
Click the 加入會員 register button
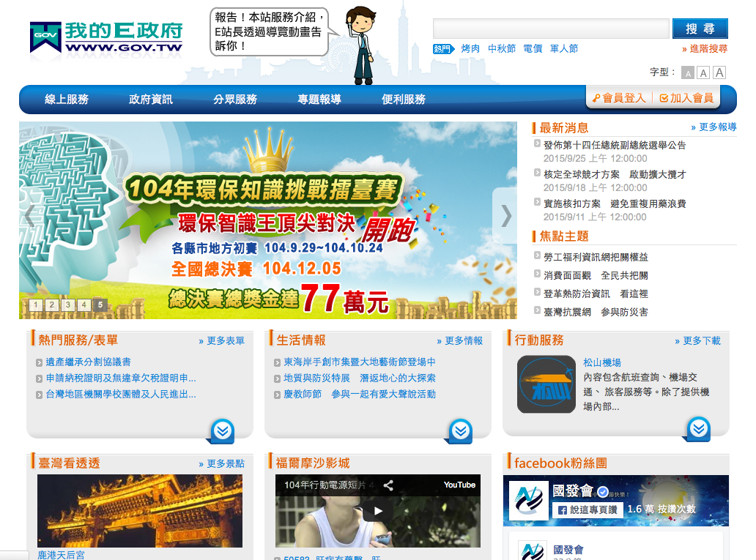coord(686,98)
